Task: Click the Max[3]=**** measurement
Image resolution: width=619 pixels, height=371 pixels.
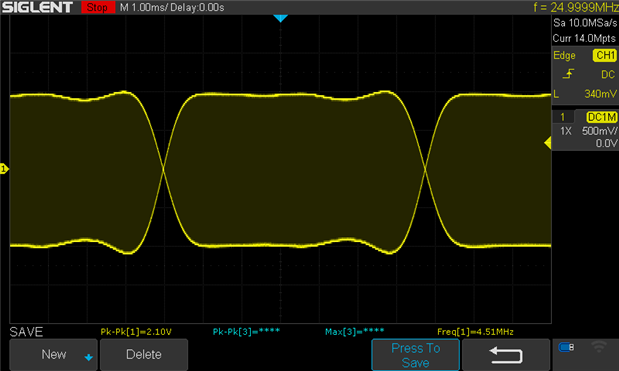Action: [355, 332]
